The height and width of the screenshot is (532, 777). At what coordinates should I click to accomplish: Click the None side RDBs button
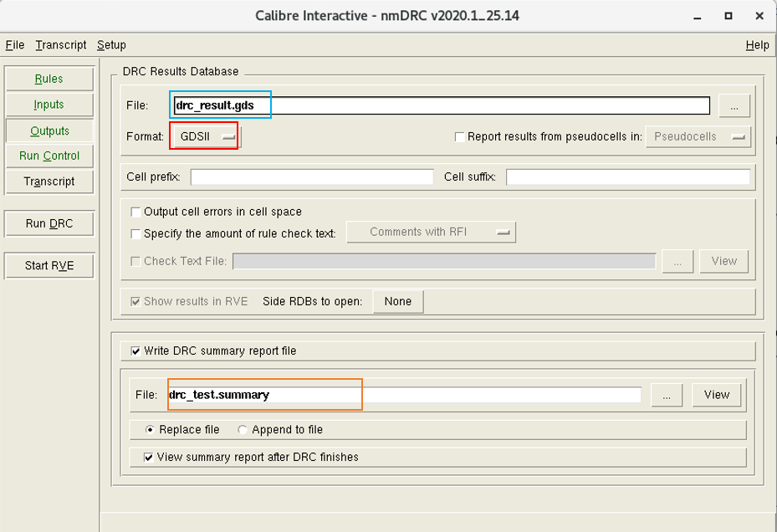click(x=398, y=301)
